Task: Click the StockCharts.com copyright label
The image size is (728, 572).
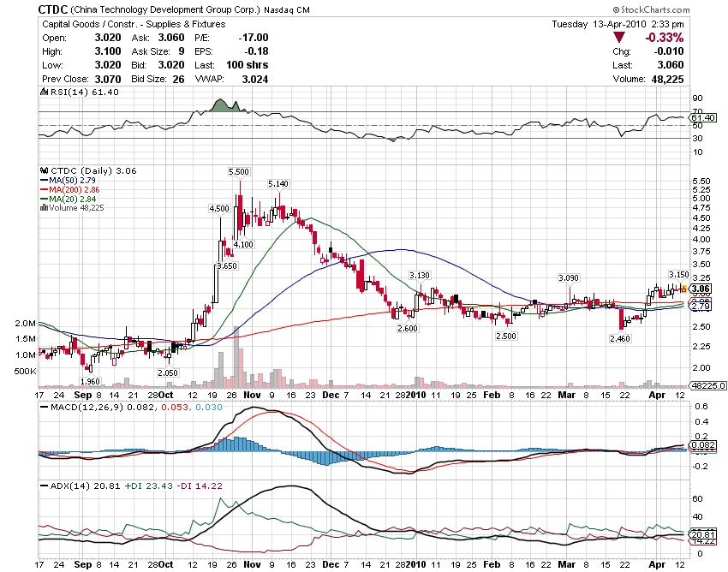Action: [652, 9]
